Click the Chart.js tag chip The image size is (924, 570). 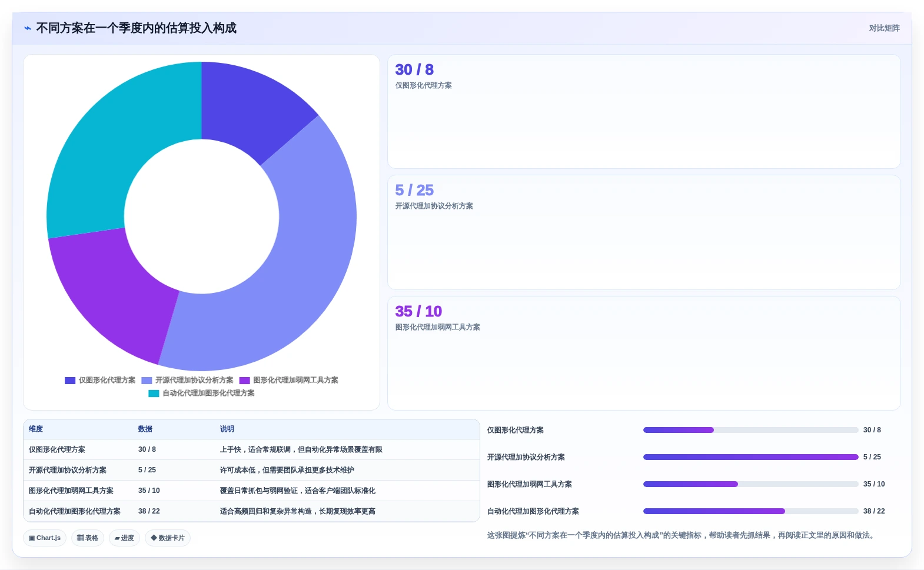pos(45,538)
